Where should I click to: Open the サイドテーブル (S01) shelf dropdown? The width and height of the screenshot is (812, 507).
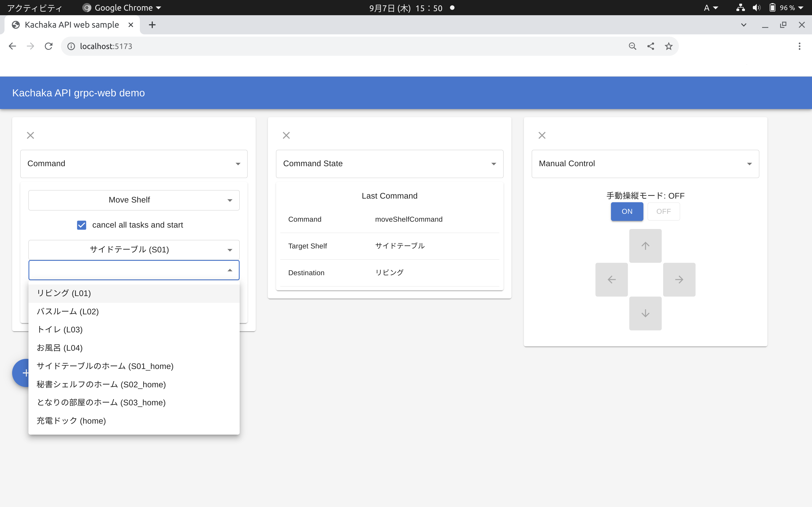tap(134, 250)
